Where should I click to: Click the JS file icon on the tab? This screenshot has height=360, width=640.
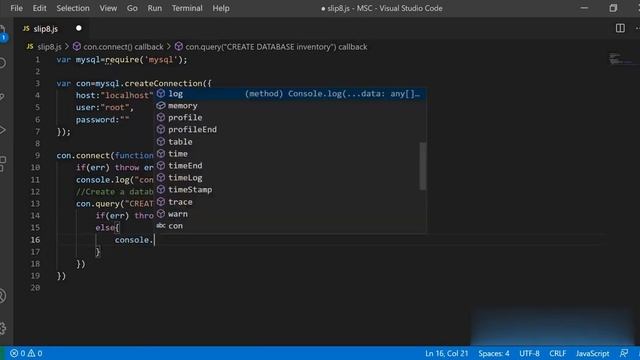pos(26,29)
